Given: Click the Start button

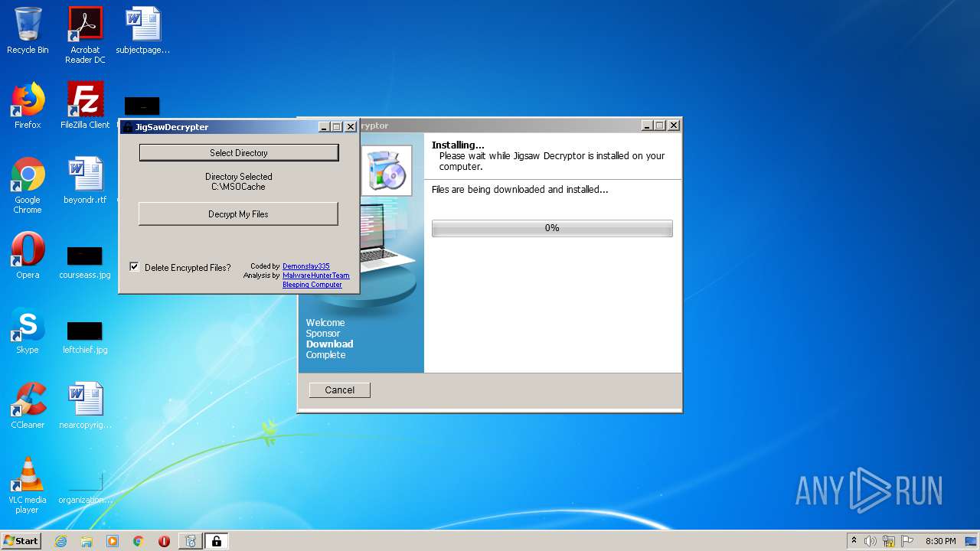Looking at the screenshot, I should [21, 541].
